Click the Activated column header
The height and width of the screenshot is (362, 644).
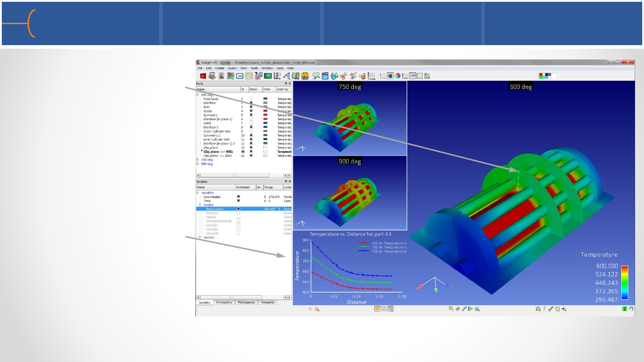click(x=246, y=187)
